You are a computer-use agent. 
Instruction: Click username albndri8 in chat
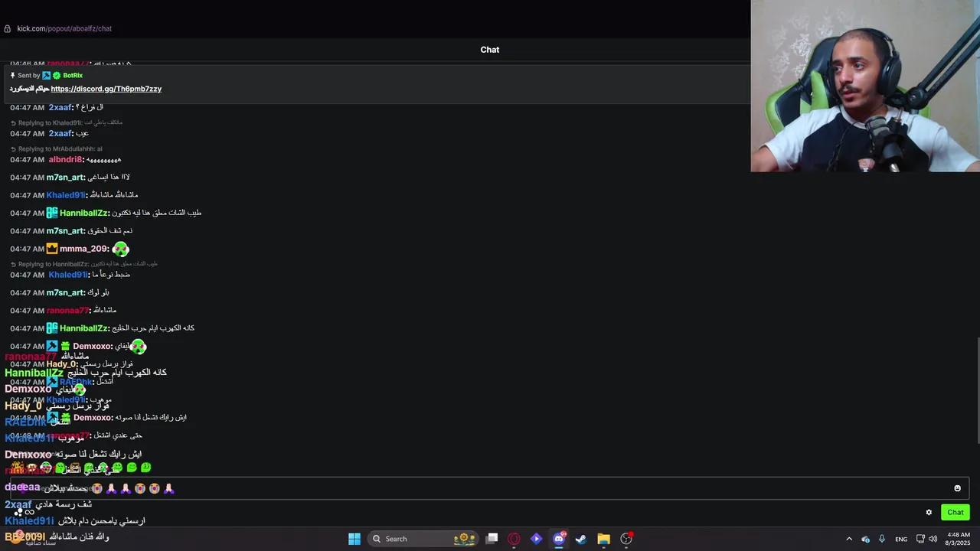pyautogui.click(x=65, y=160)
